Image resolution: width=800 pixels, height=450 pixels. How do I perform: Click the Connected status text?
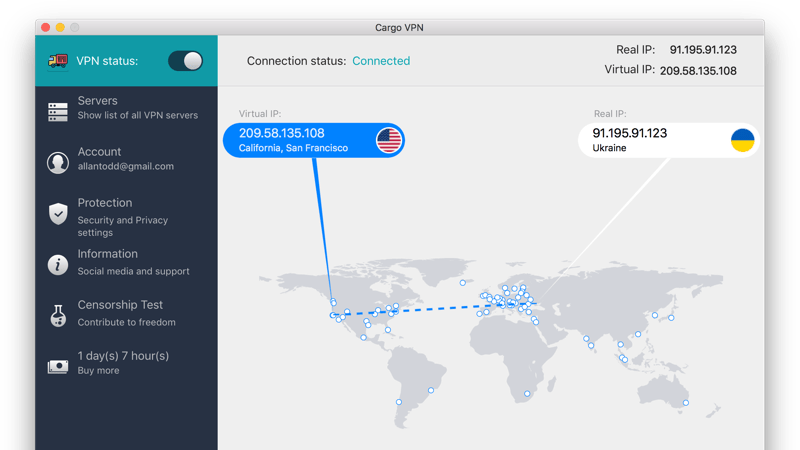[x=381, y=61]
